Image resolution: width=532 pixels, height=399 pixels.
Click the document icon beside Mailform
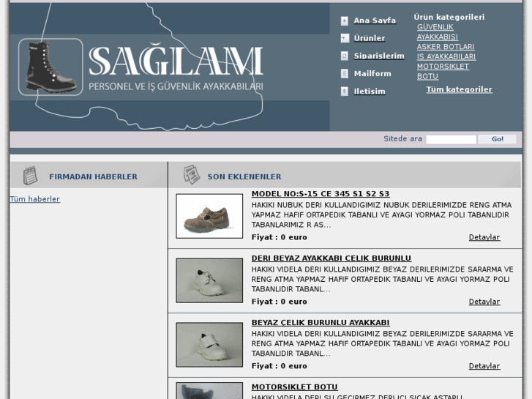pos(345,73)
